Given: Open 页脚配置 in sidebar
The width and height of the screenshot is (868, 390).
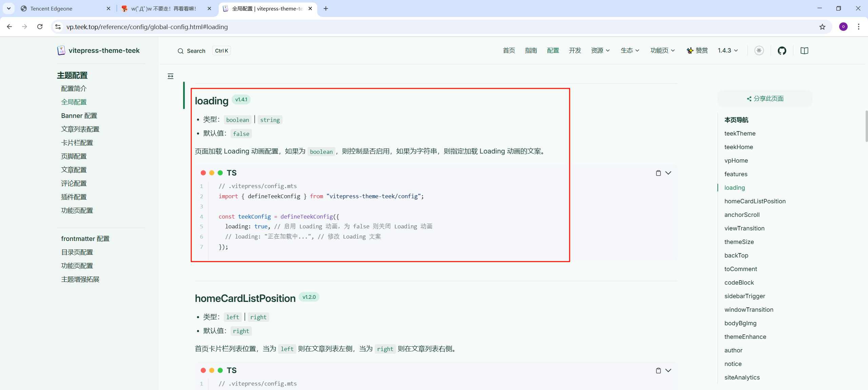Looking at the screenshot, I should [74, 156].
